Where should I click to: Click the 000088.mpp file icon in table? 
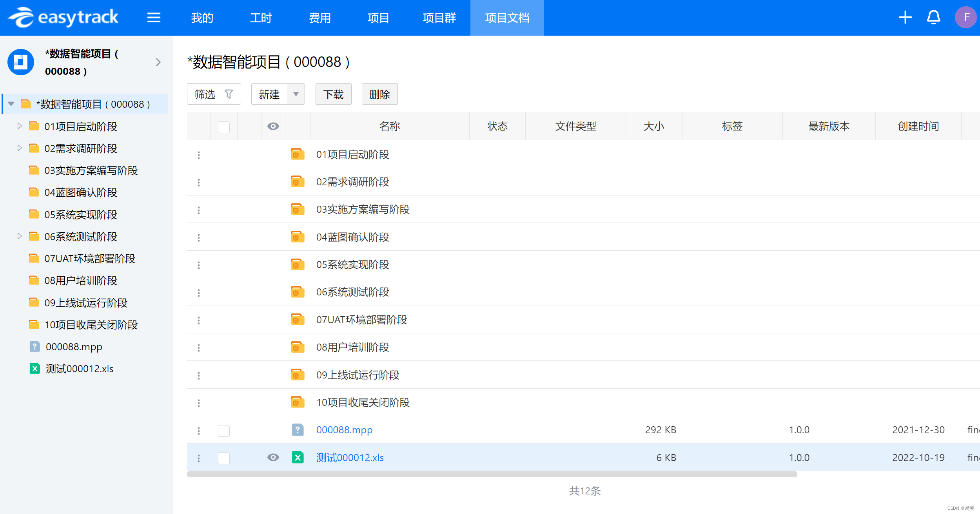(x=298, y=430)
